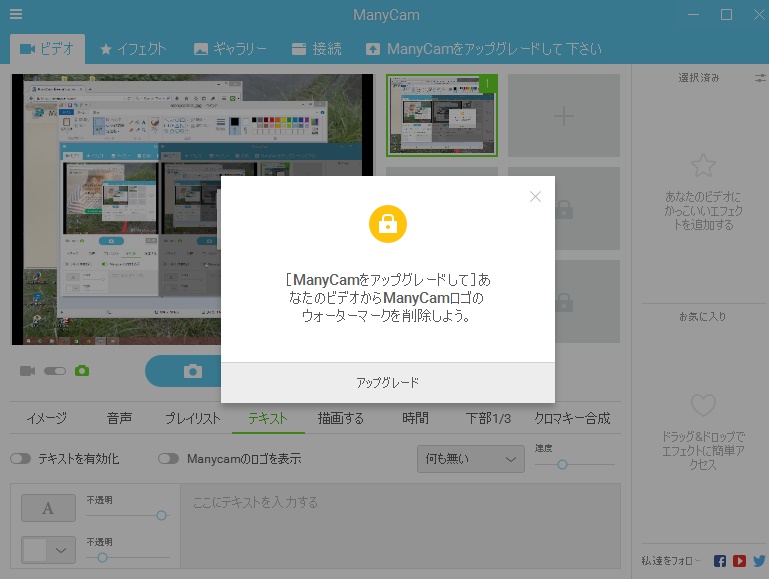
Task: Select the 下部1/3 tab
Action: pyautogui.click(x=488, y=418)
